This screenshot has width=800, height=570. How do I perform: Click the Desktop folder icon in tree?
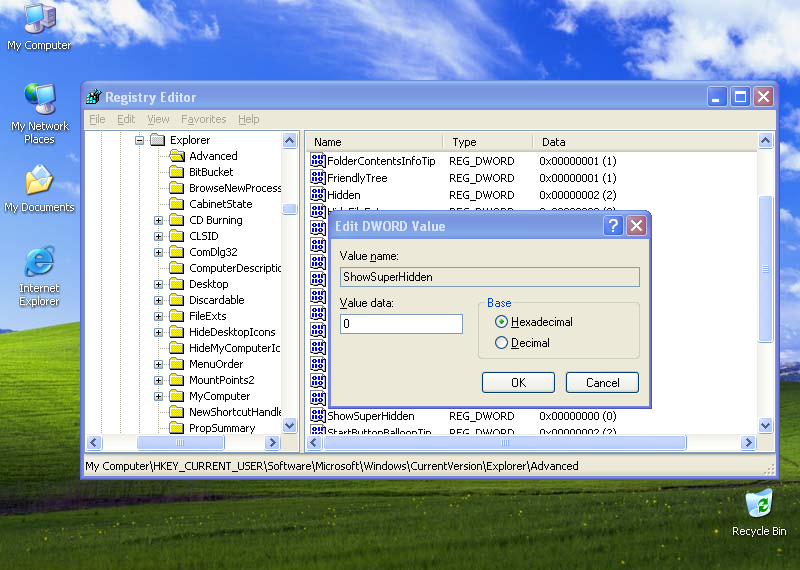pyautogui.click(x=177, y=284)
